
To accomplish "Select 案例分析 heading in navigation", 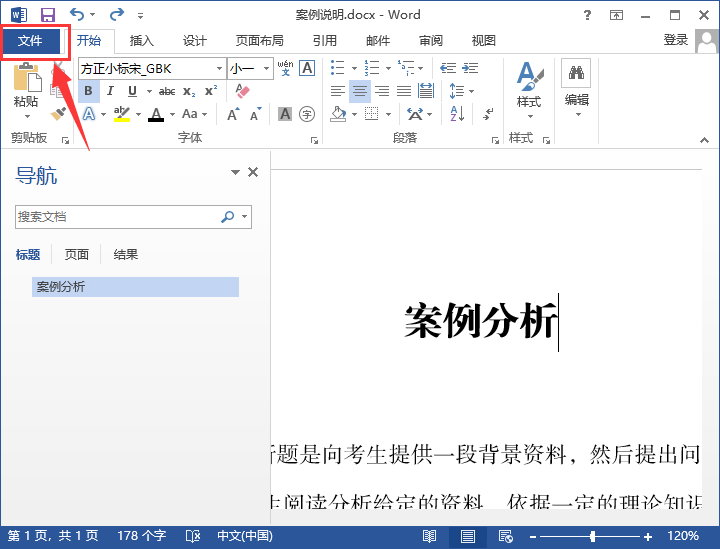I will pyautogui.click(x=135, y=287).
